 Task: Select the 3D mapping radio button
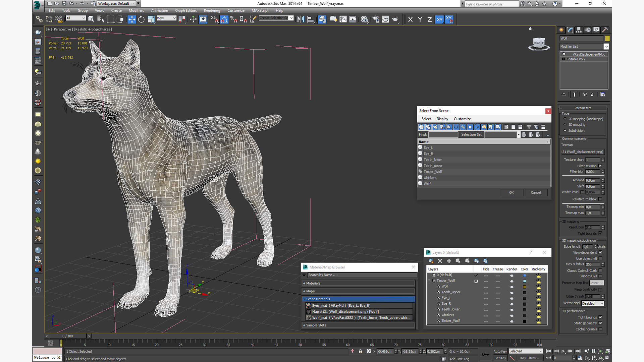(x=565, y=125)
